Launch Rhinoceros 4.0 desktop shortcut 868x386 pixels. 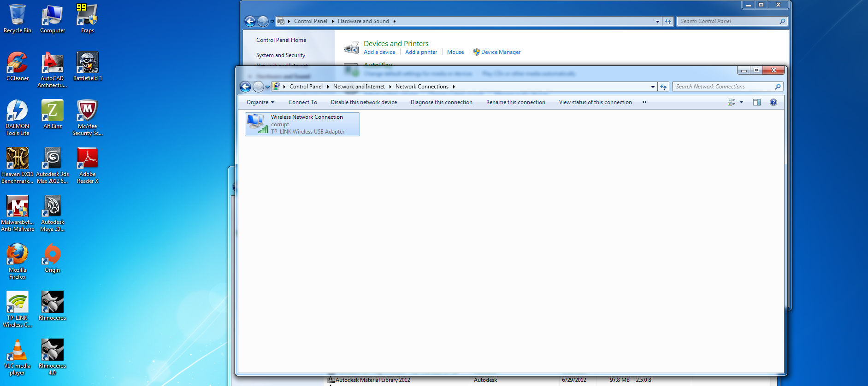(x=53, y=357)
